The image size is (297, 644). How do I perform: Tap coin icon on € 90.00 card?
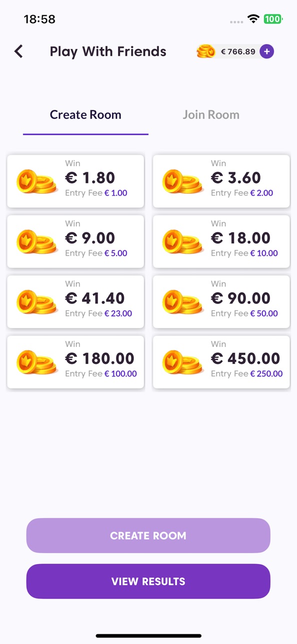coord(182,302)
